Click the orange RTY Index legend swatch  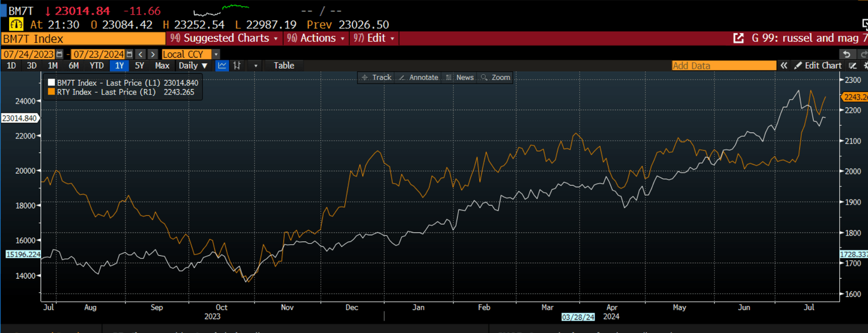pyautogui.click(x=51, y=91)
